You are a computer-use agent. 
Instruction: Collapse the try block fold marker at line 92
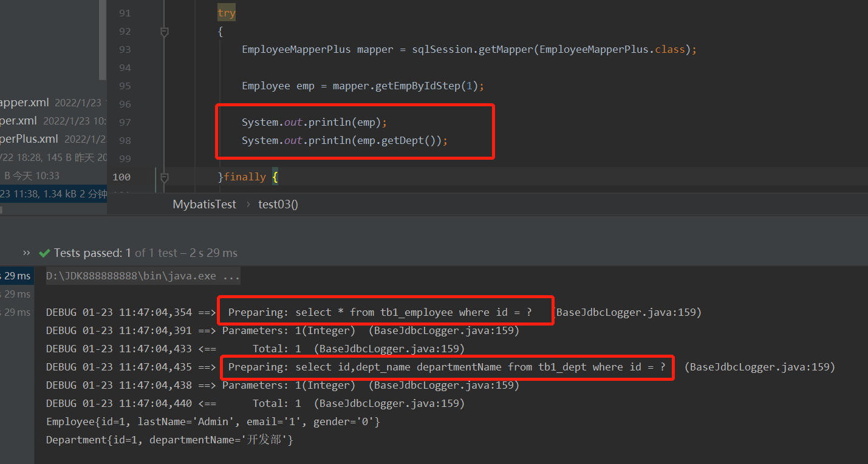point(164,32)
